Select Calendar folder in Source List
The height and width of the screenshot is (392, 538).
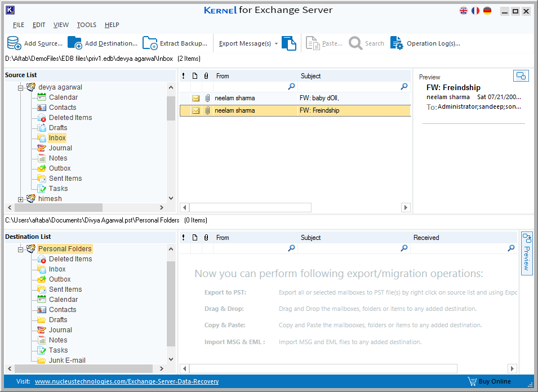63,97
